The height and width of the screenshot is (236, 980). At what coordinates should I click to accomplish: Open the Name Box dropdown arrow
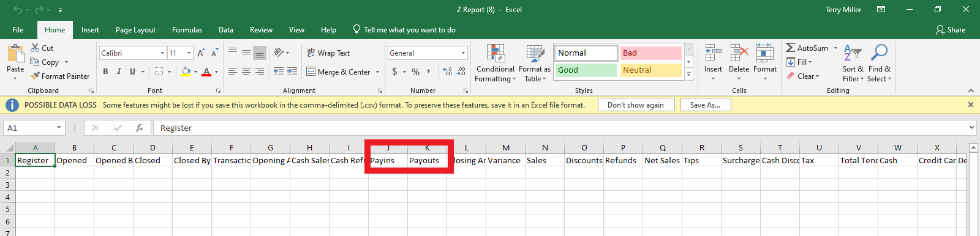coord(59,128)
